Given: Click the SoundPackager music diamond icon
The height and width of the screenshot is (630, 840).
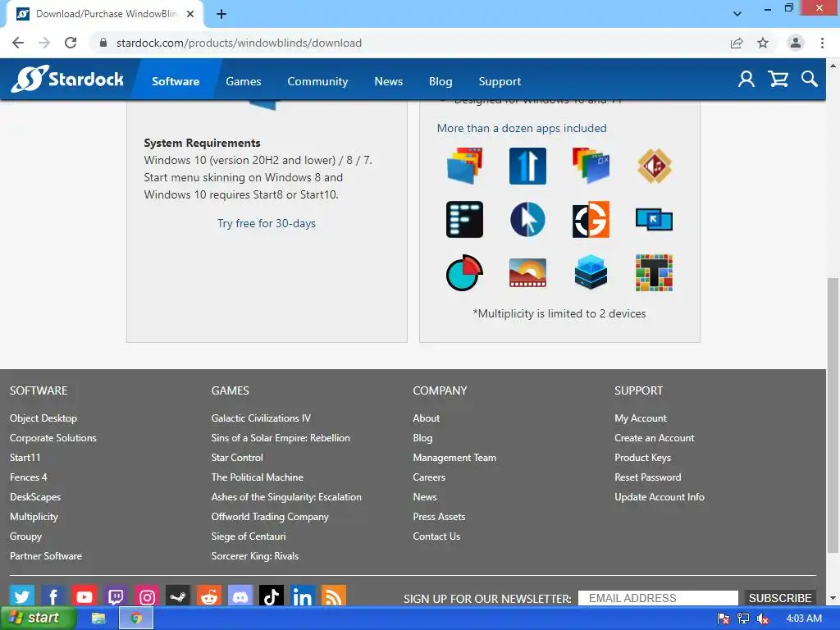Looking at the screenshot, I should click(654, 166).
